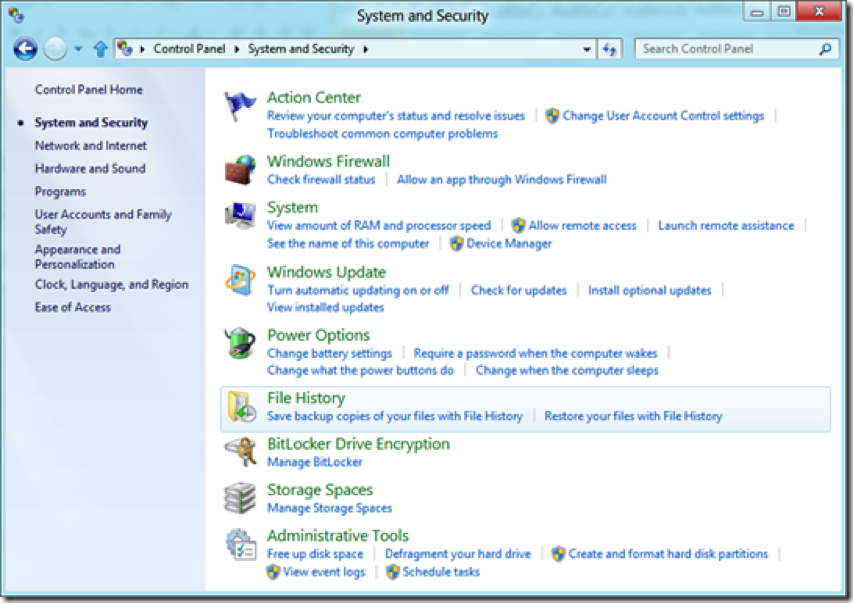Click the search magnifier icon
Image resolution: width=854 pixels, height=604 pixels.
pyautogui.click(x=826, y=49)
